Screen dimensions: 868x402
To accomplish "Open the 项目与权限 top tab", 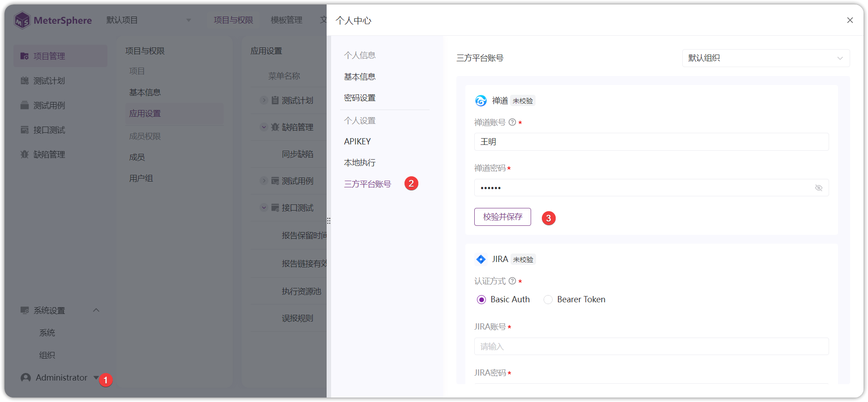I will (x=233, y=20).
